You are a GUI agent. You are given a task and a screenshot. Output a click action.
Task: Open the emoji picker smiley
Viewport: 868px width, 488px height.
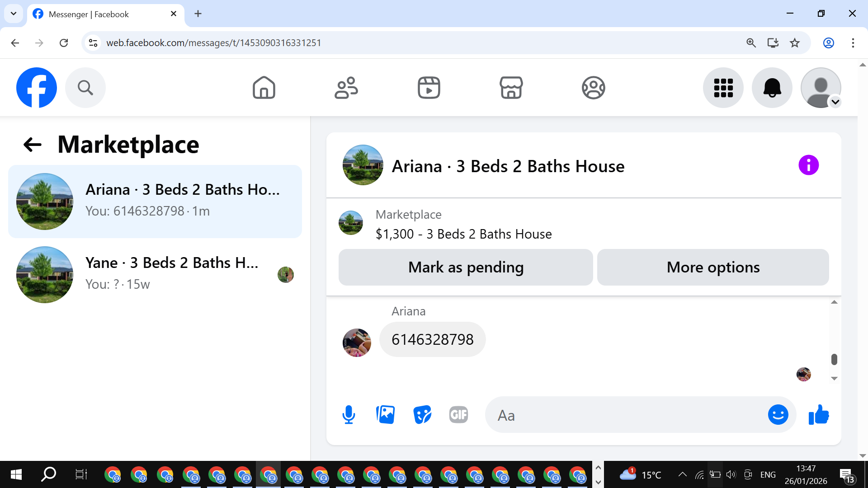click(x=778, y=415)
